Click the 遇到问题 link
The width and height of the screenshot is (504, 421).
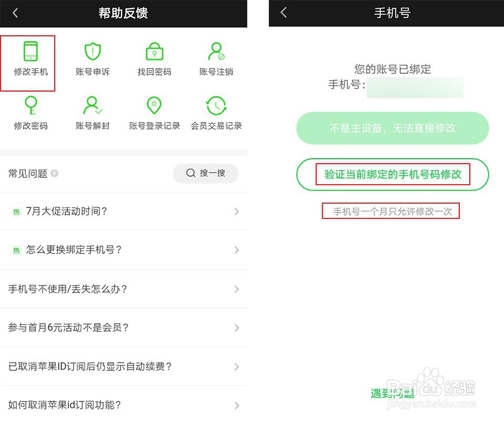[392, 393]
